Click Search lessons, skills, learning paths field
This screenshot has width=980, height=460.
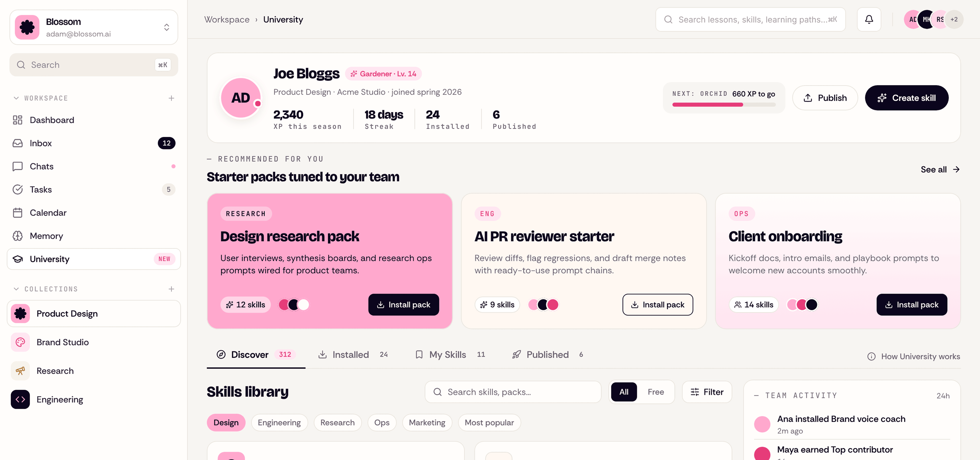tap(750, 19)
